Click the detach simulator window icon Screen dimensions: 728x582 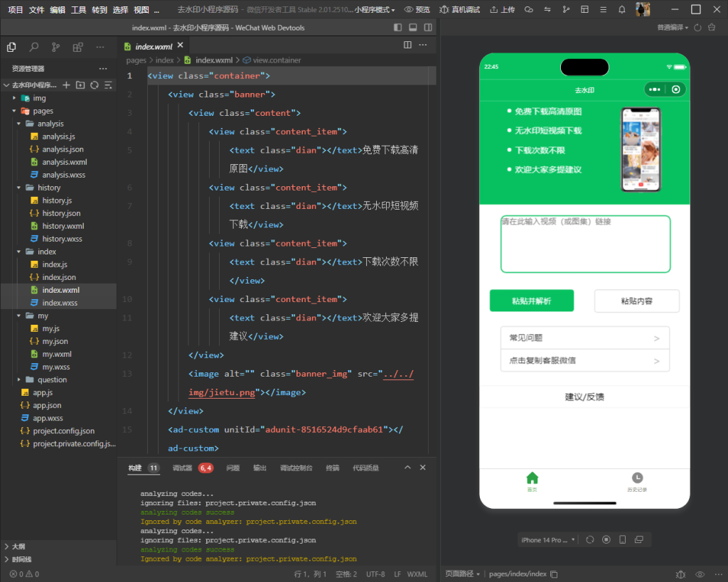(639, 540)
